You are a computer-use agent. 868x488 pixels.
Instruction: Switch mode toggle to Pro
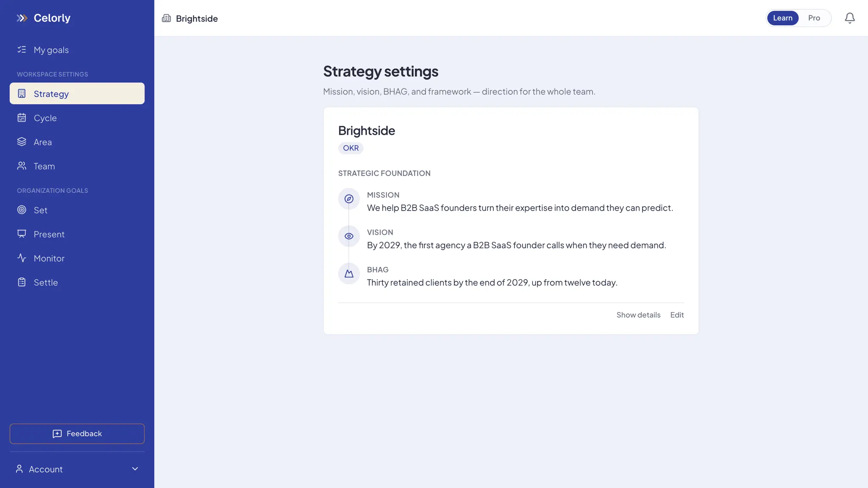click(814, 18)
